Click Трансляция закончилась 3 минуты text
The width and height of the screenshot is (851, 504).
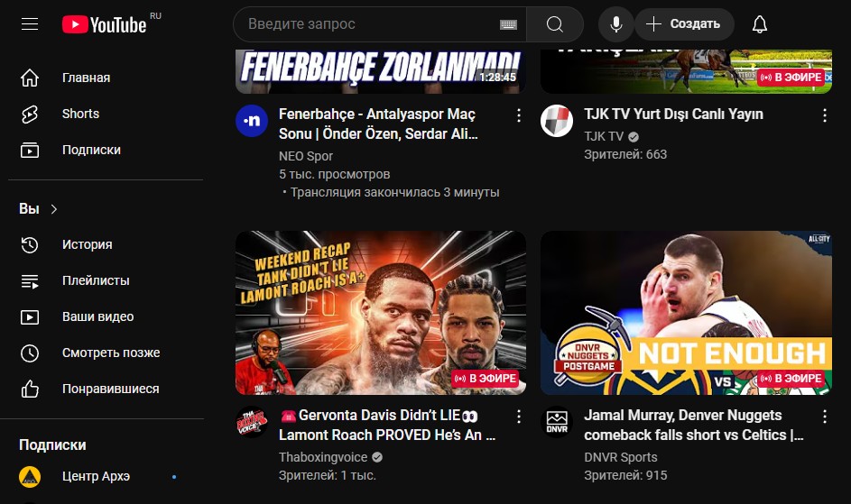tap(394, 193)
